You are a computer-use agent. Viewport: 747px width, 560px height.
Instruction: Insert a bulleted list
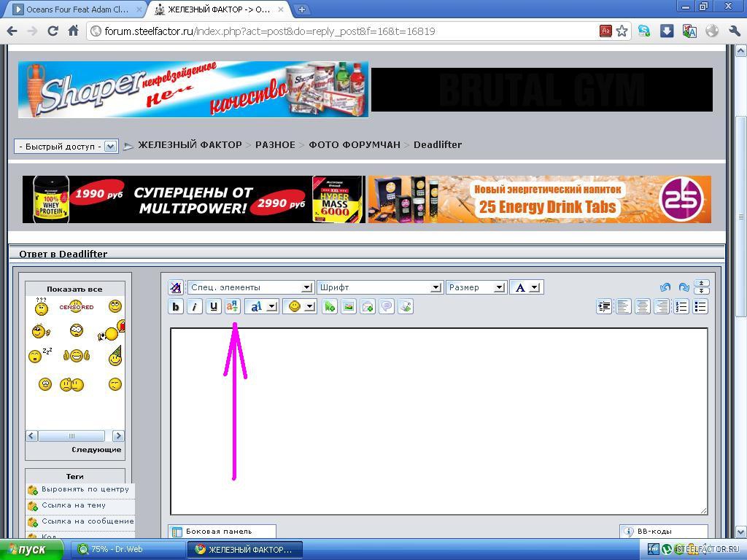700,307
